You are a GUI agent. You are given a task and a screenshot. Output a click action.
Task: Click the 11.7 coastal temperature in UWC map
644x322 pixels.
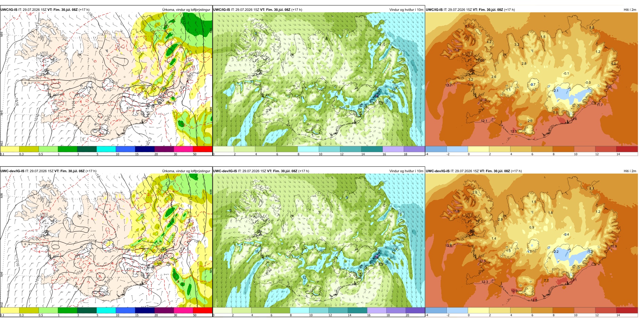(600, 105)
